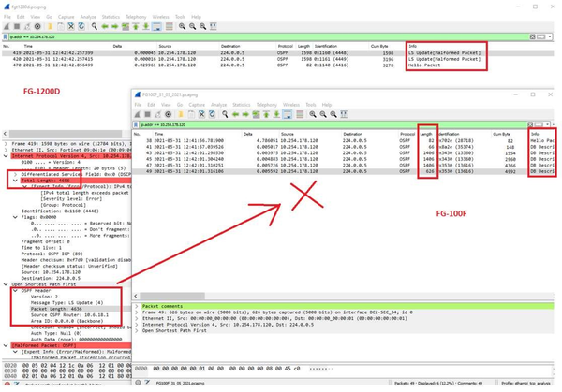Open Capture menu in FG-1200D window

[66, 17]
